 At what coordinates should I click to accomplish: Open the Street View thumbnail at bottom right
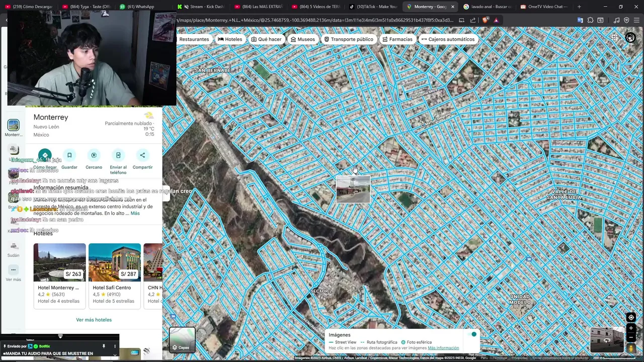607,340
